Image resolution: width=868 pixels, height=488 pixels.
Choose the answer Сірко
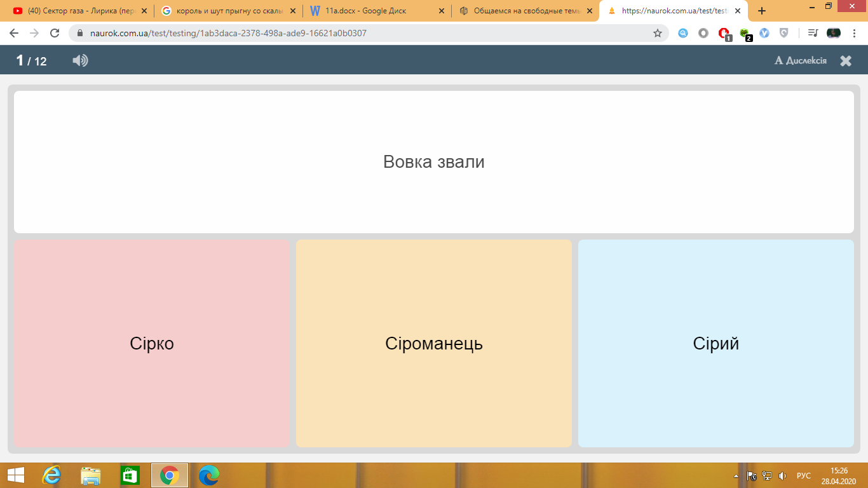152,343
